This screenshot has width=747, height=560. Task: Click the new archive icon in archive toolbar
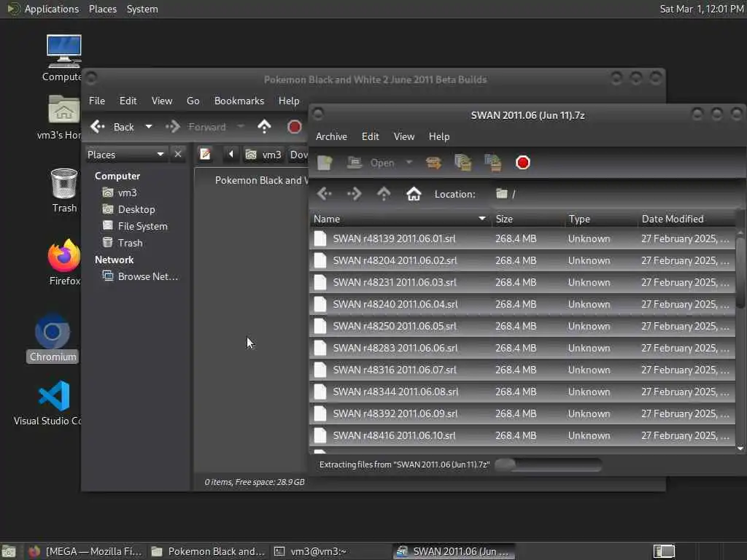coord(325,163)
